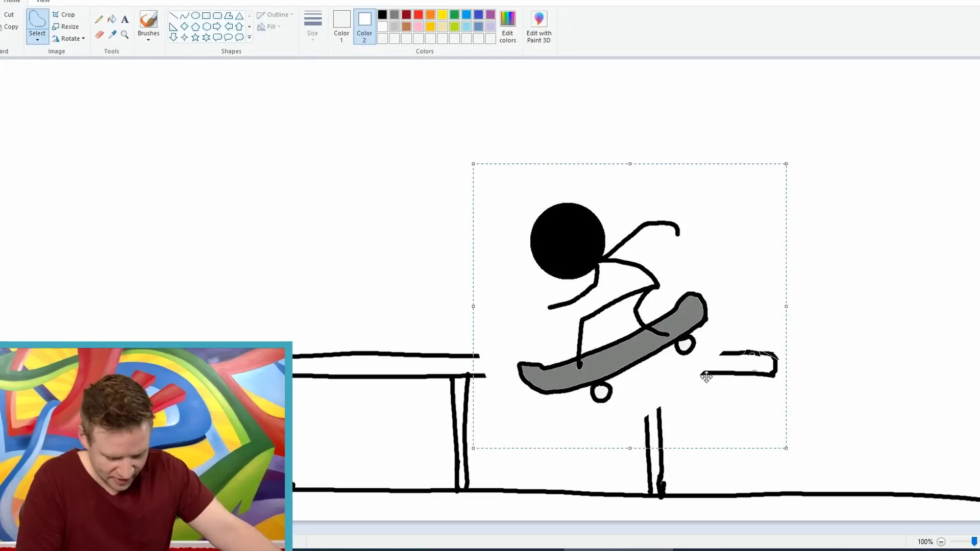Click the Brushes tool icon
This screenshot has width=980, height=551.
coord(149,19)
